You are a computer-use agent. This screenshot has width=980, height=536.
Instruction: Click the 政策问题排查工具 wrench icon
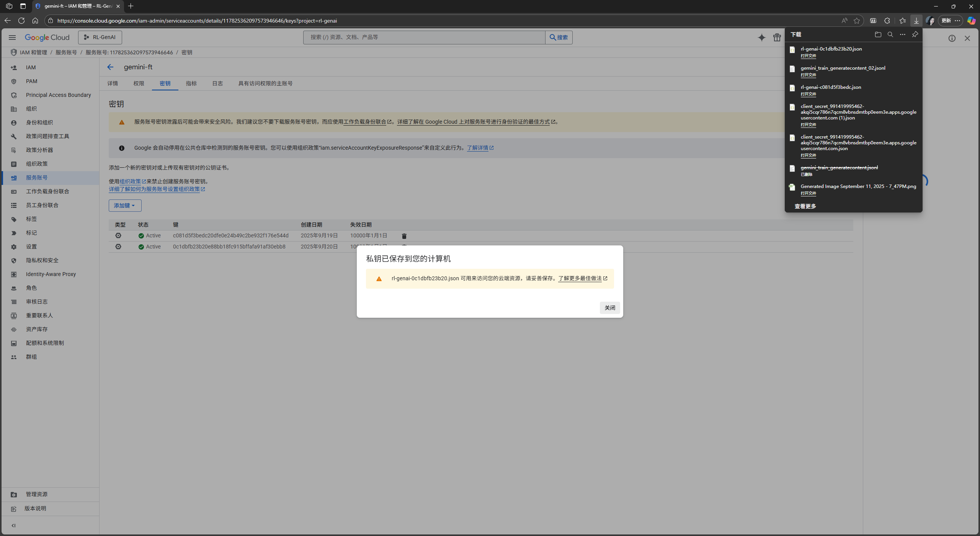pos(14,136)
